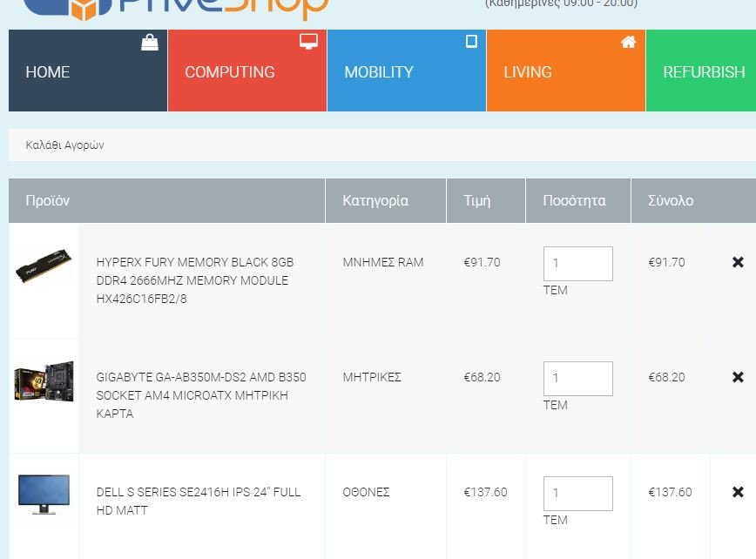
Task: Remove HyperX Fury memory from cart
Action: [738, 262]
